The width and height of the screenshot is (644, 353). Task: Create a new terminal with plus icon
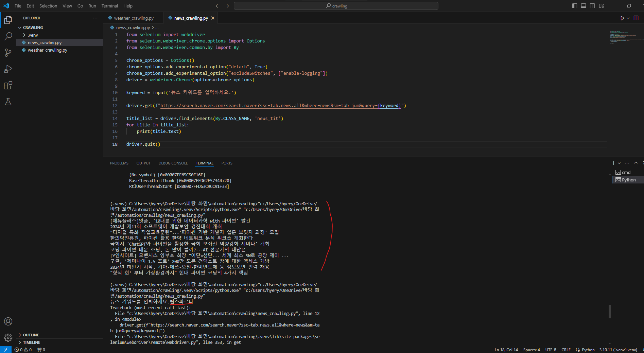coord(613,163)
